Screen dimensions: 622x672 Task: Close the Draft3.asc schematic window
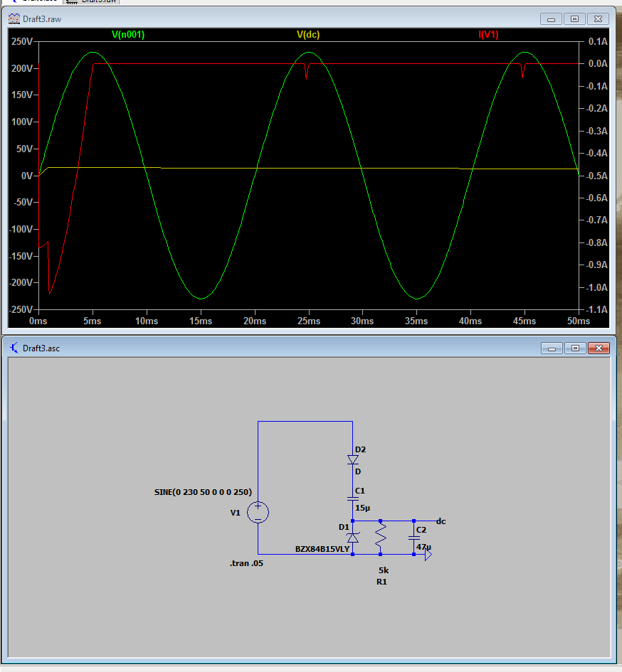point(599,348)
